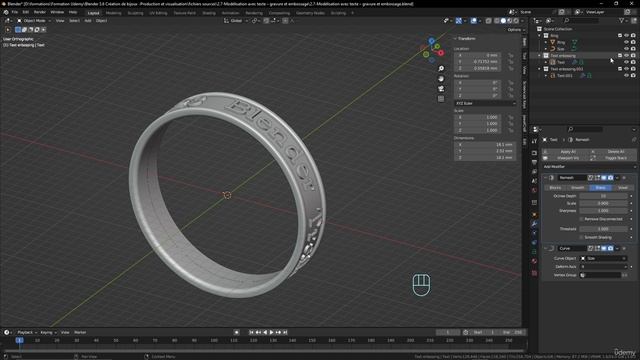The height and width of the screenshot is (360, 640).
Task: Click the blue Z axis on navigation gizmo
Action: [x=431, y=41]
